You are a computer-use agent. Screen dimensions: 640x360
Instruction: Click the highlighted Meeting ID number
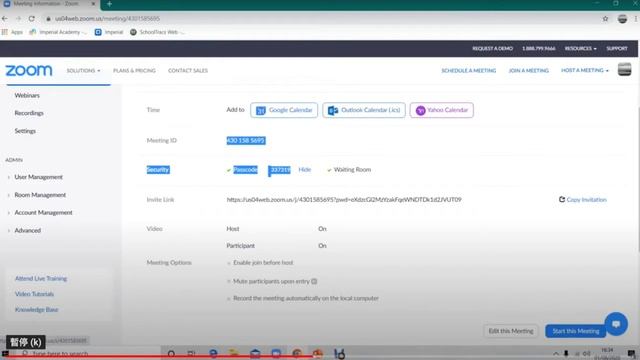tap(246, 140)
